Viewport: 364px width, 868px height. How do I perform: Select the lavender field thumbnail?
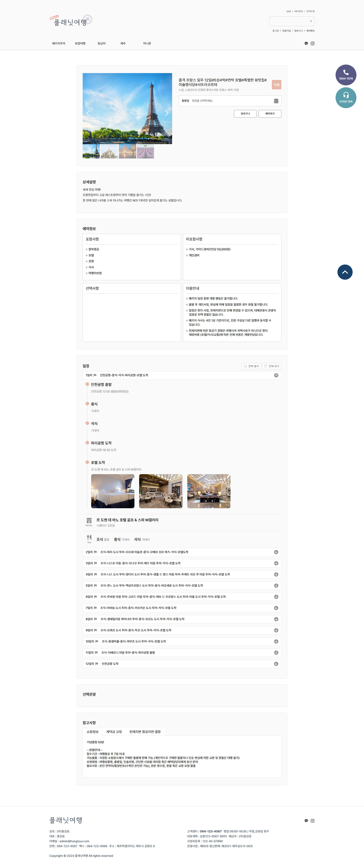click(x=145, y=152)
